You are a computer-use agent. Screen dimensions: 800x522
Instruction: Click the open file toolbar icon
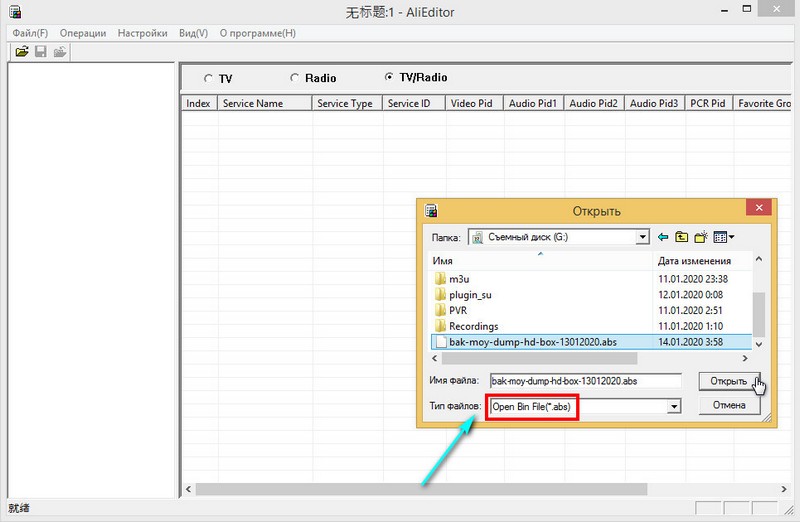pos(22,52)
